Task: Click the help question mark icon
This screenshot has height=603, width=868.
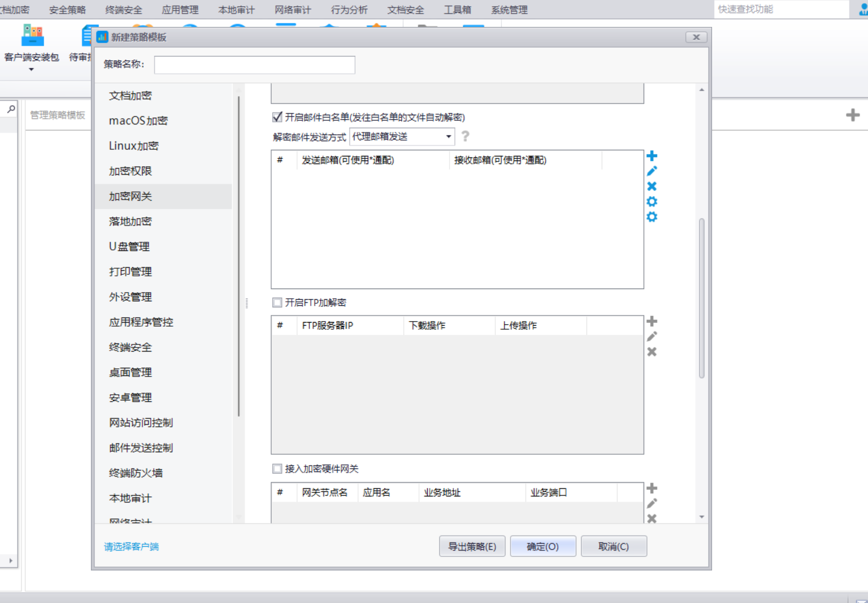Action: tap(465, 136)
